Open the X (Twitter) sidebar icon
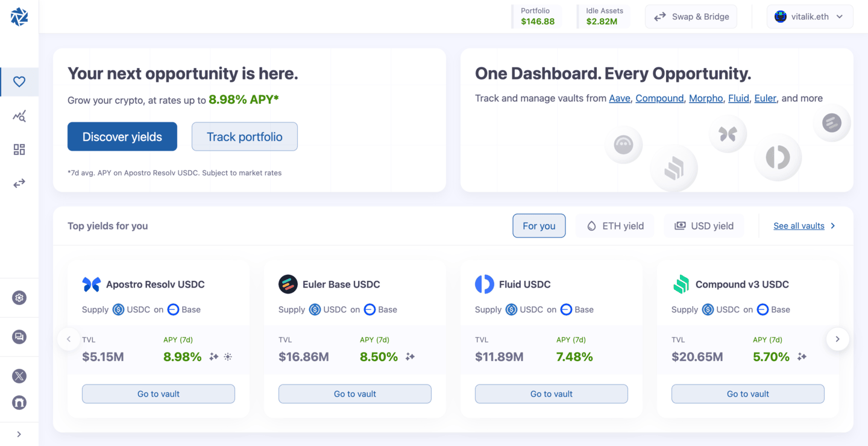868x446 pixels. 19,376
